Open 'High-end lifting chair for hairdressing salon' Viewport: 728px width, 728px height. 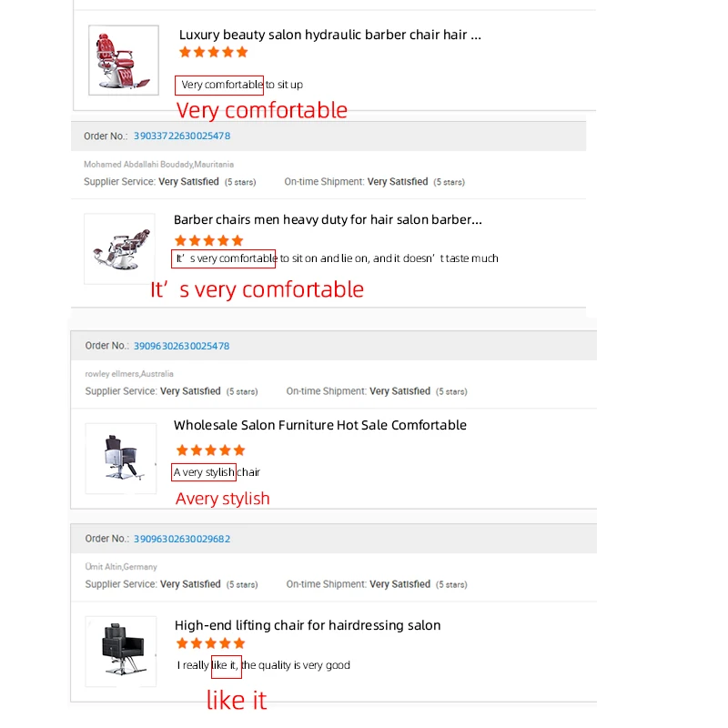(308, 625)
